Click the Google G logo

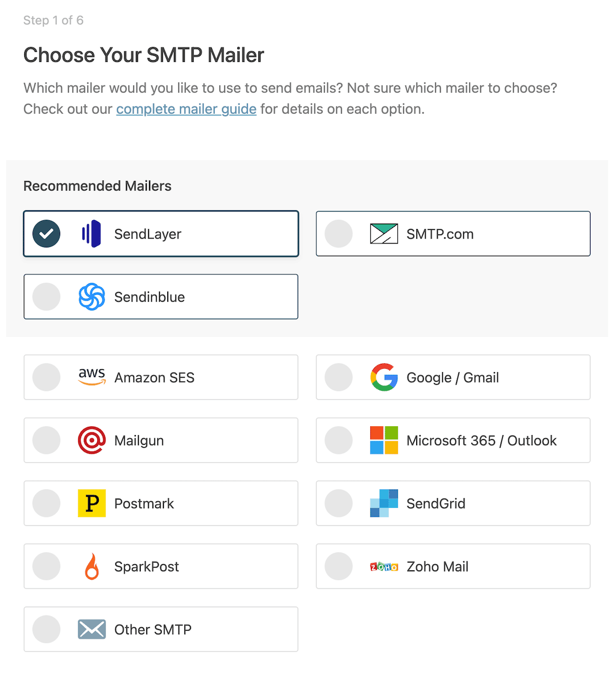coord(384,377)
